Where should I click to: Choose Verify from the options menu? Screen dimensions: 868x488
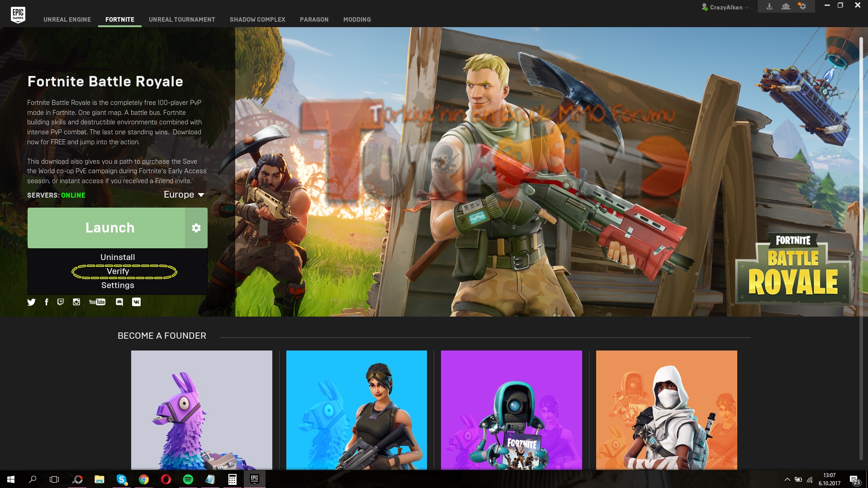pos(118,271)
